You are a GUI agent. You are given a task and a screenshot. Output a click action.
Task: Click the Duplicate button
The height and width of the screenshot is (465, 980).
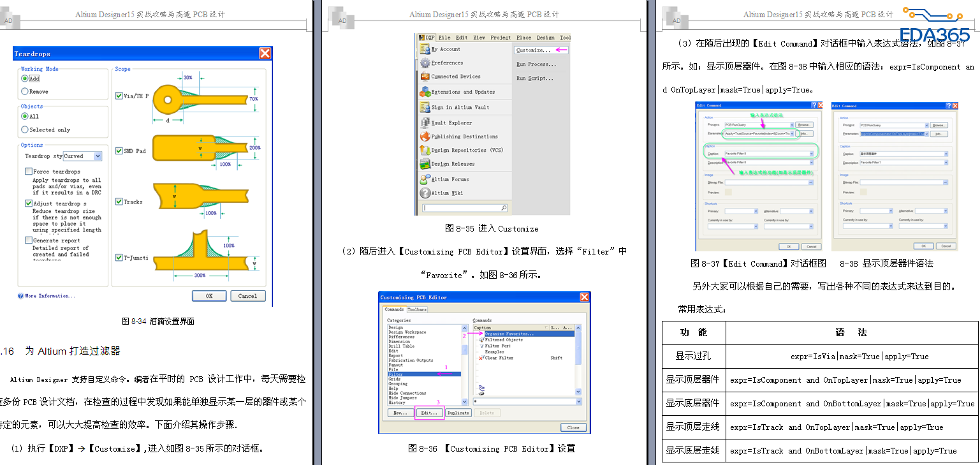(x=458, y=413)
